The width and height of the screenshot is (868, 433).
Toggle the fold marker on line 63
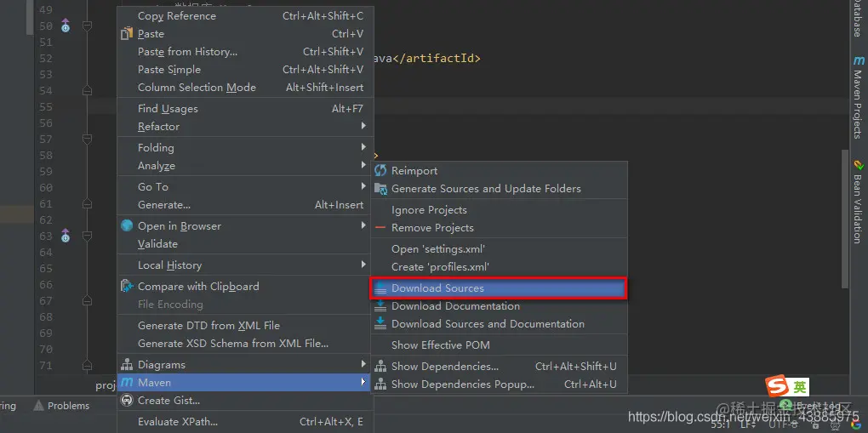tap(87, 236)
